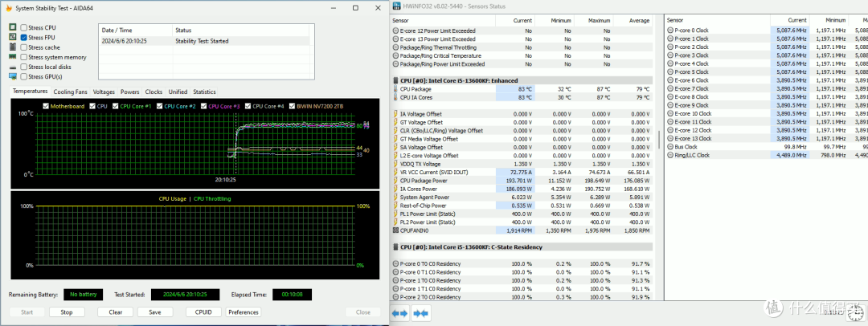Viewport: 868px width, 326px height.
Task: Click chip icon in CPU Enhanced section header
Action: pyautogui.click(x=395, y=79)
